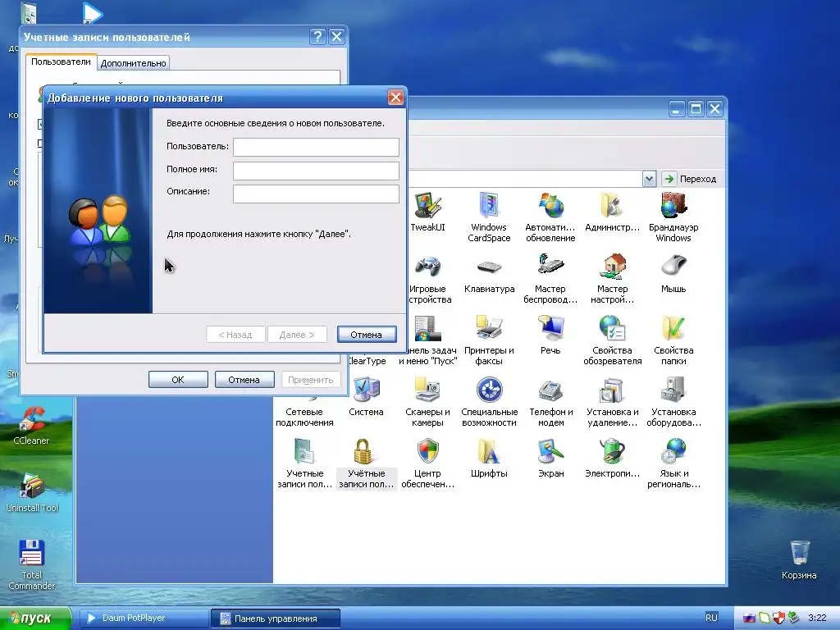This screenshot has height=630, width=840.
Task: Open the TweakUI control panel icon
Action: [x=427, y=206]
